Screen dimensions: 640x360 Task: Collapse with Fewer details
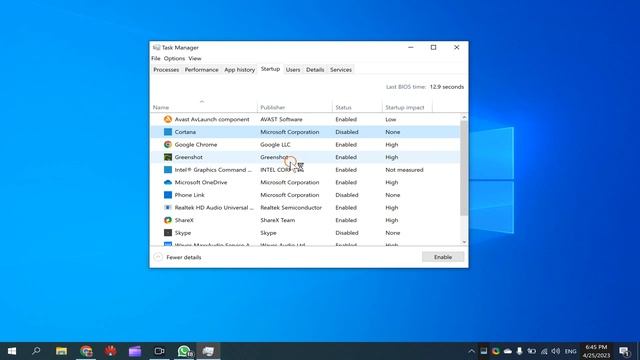[178, 257]
